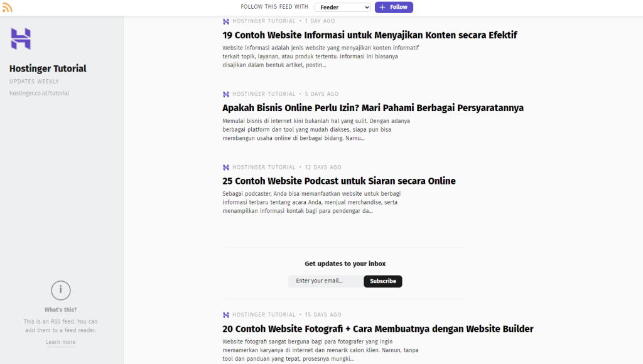Click the Hostinger favicon beside the Podcast article
This screenshot has width=643, height=364.
225,167
